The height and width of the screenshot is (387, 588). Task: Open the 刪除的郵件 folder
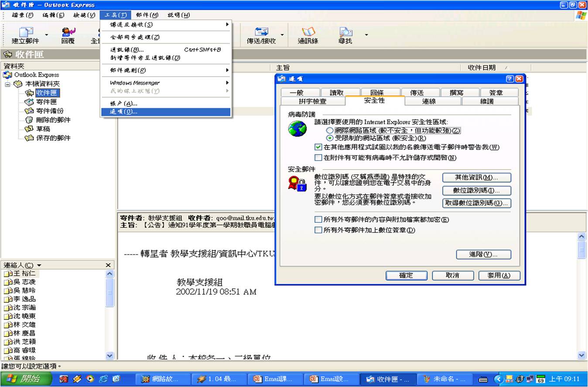[53, 120]
